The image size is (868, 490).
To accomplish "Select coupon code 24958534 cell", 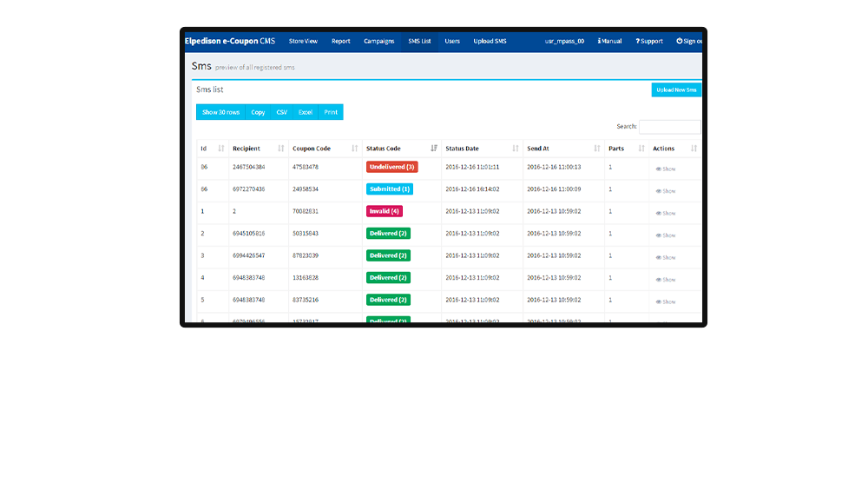I will [305, 189].
